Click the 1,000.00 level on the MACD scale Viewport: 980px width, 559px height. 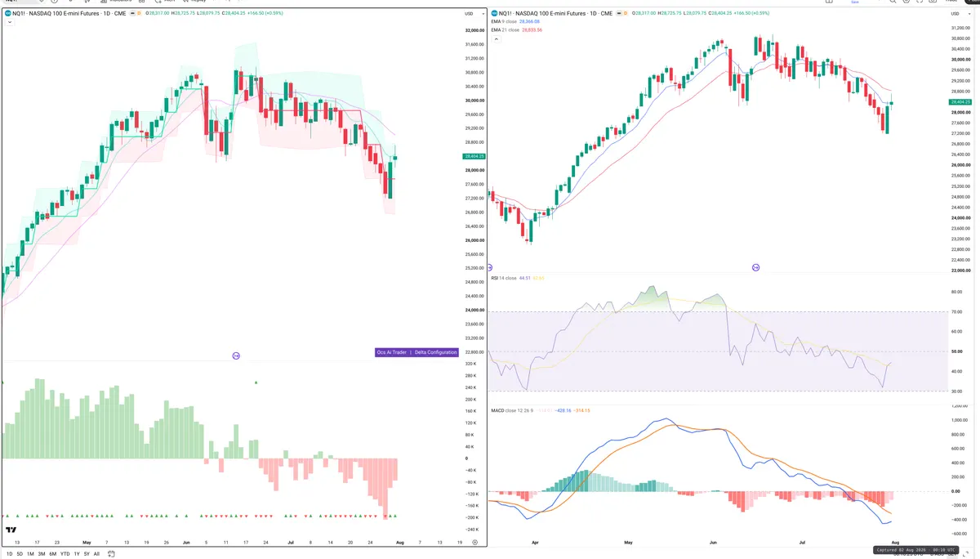coord(959,420)
